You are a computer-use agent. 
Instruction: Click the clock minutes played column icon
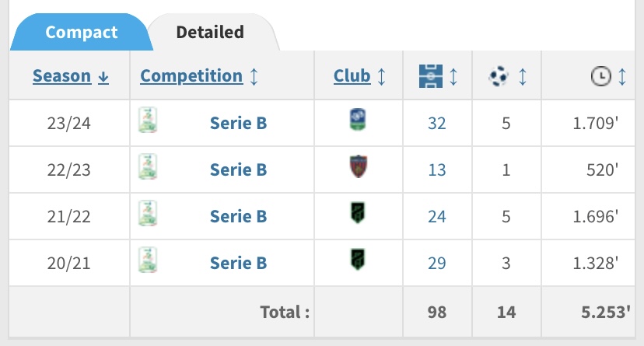[601, 76]
